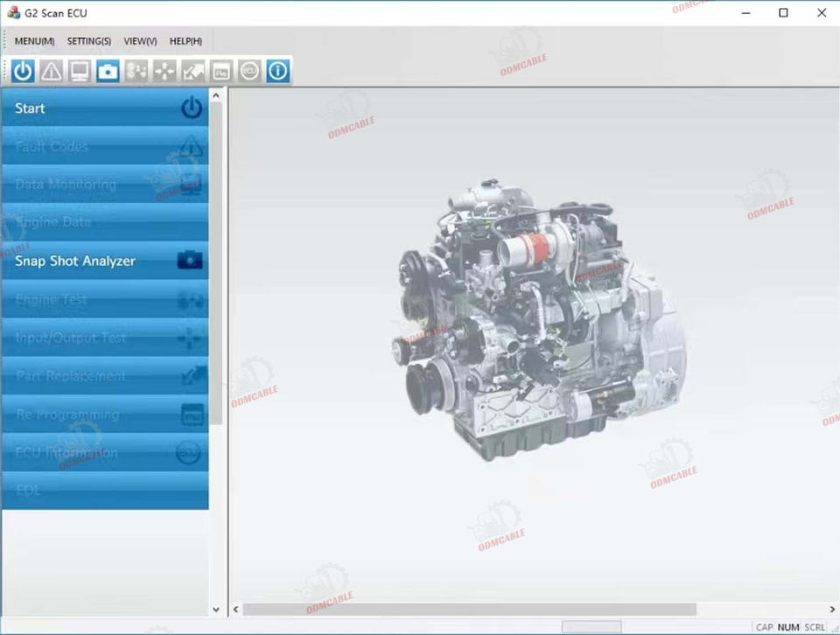Show the About info toolbar icon
The image size is (840, 635).
click(278, 71)
